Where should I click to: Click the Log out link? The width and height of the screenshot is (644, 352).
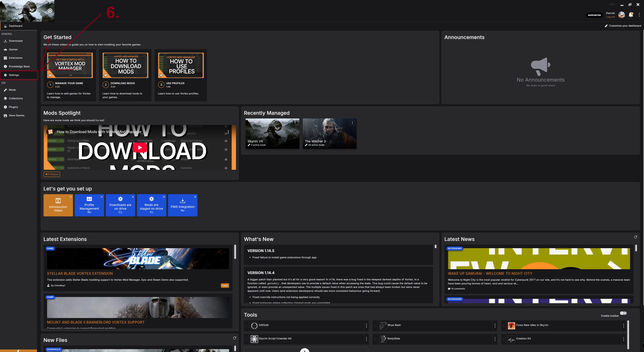pos(610,17)
